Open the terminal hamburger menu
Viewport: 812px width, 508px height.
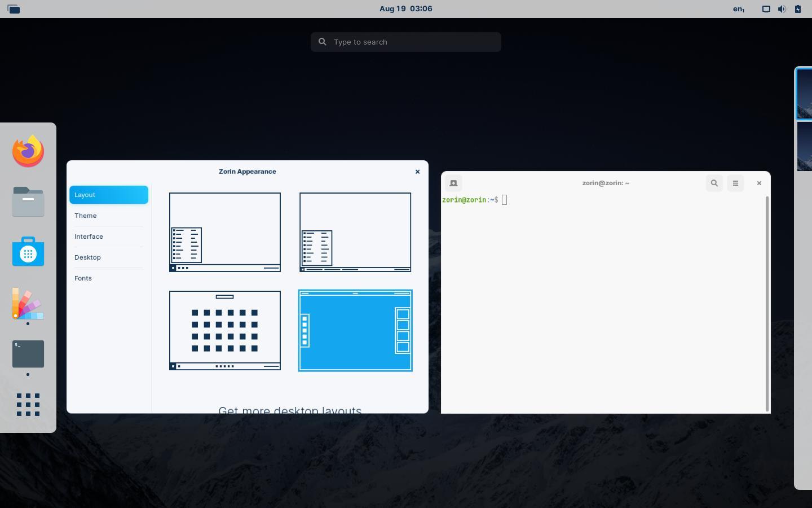(x=735, y=183)
